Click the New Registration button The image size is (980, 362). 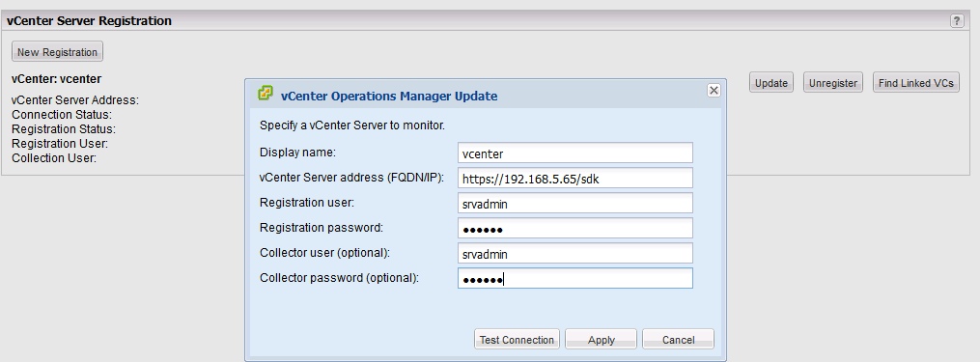57,52
